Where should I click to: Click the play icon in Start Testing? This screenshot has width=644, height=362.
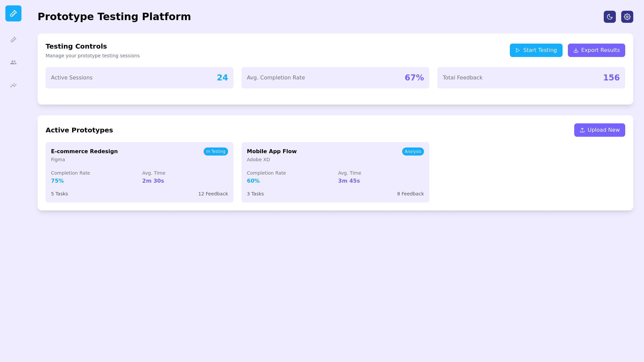click(x=518, y=50)
